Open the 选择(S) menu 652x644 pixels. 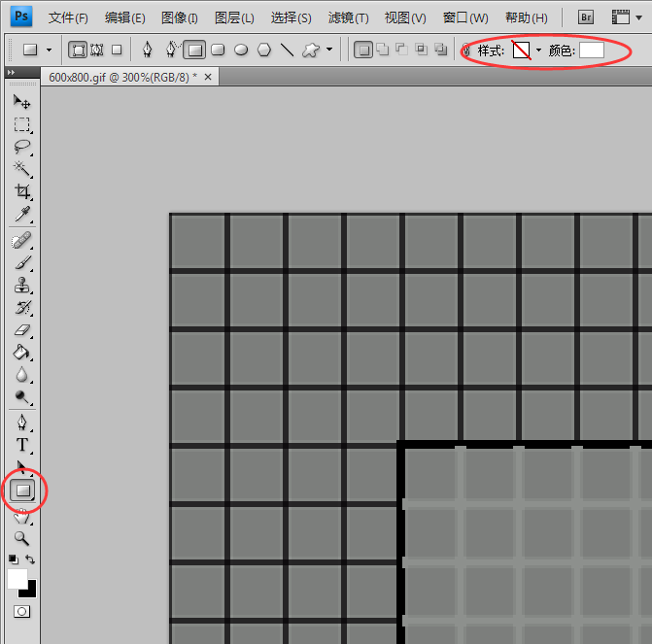(291, 17)
